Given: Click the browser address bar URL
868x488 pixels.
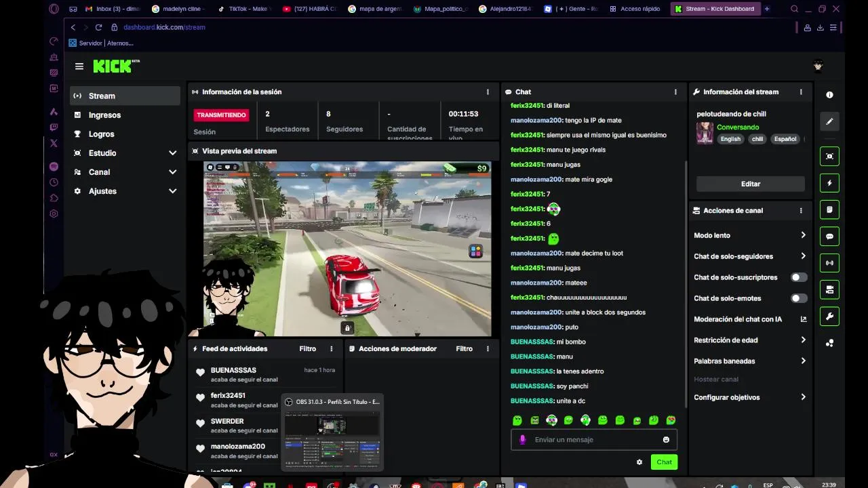Looking at the screenshot, I should click(x=164, y=27).
